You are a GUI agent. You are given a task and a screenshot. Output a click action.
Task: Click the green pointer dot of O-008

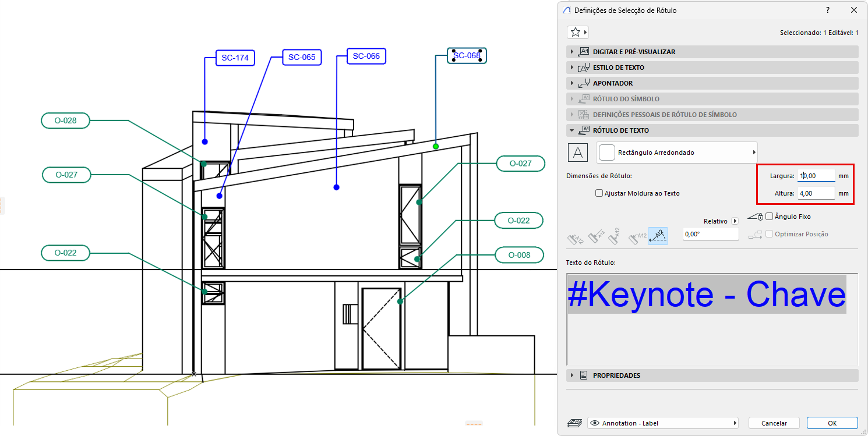click(400, 302)
